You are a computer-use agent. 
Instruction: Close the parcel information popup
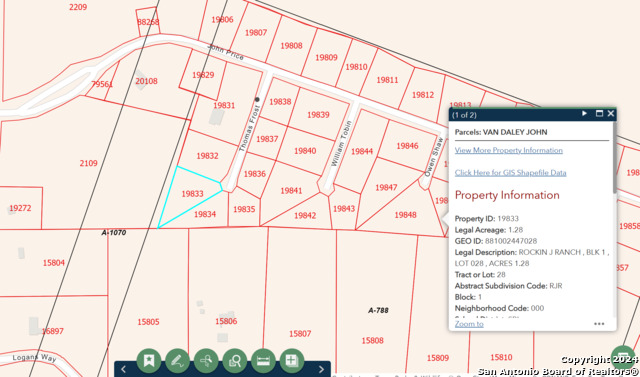[x=611, y=113]
